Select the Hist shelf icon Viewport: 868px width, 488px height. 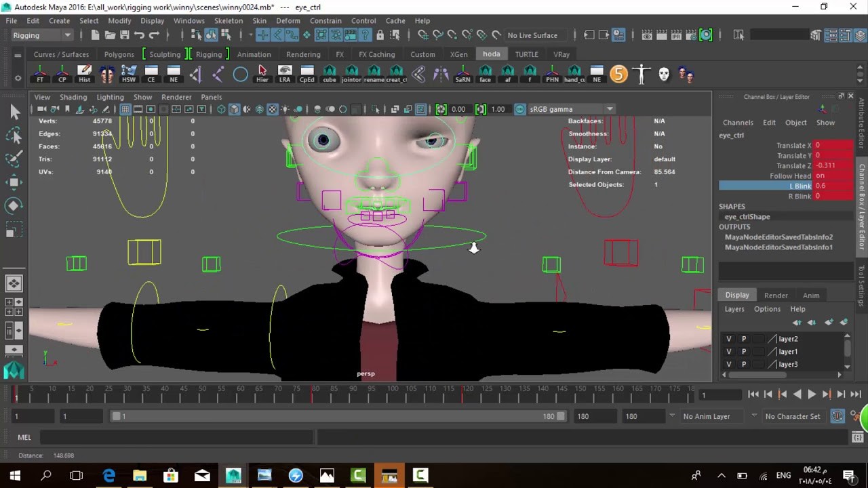pyautogui.click(x=83, y=73)
